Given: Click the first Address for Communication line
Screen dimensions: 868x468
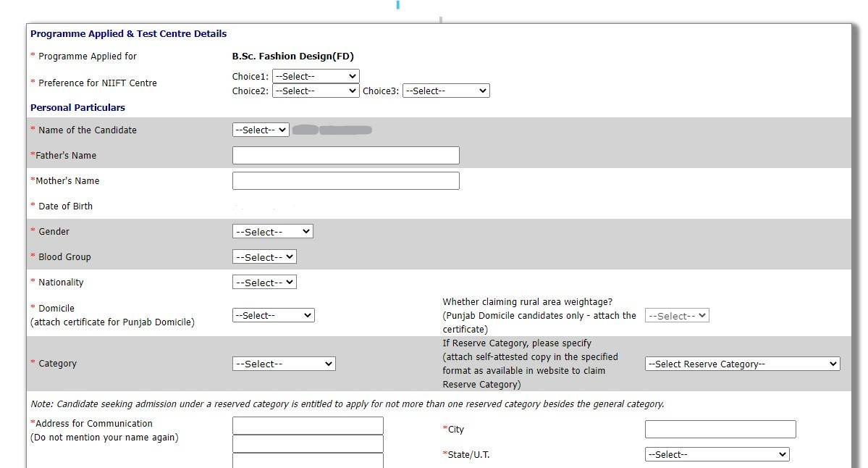Looking at the screenshot, I should pyautogui.click(x=307, y=425).
